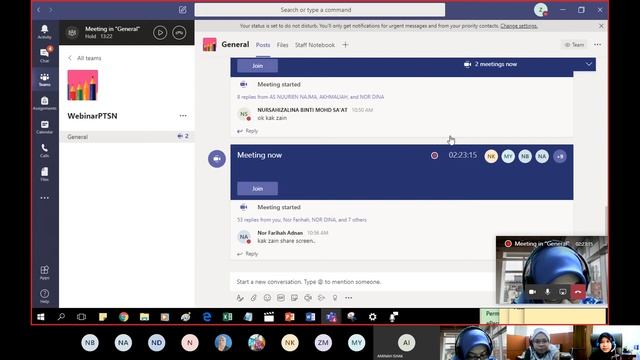
Task: Open the Activity feed in left rail
Action: pos(44,31)
